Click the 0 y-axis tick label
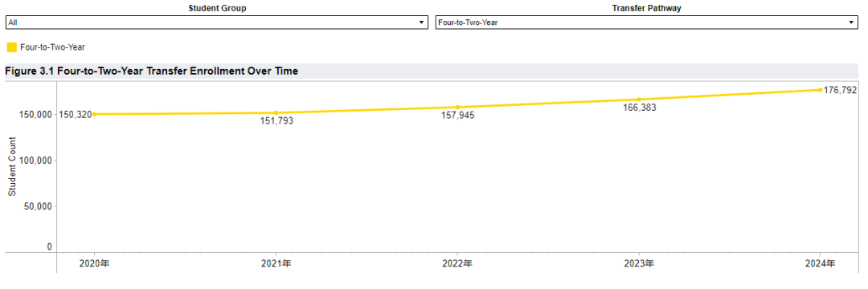This screenshot has height=289, width=868. (49, 247)
